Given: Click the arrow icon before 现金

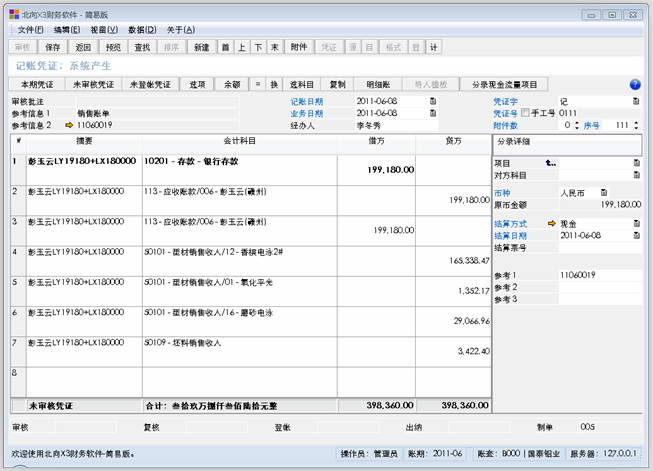Looking at the screenshot, I should click(x=552, y=224).
